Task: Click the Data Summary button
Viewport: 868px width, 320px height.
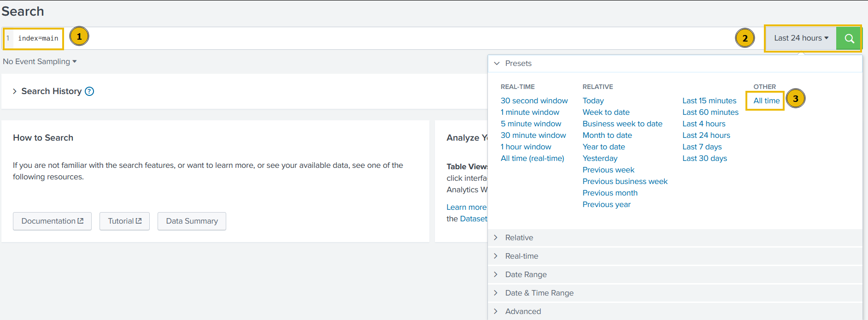Action: 192,221
